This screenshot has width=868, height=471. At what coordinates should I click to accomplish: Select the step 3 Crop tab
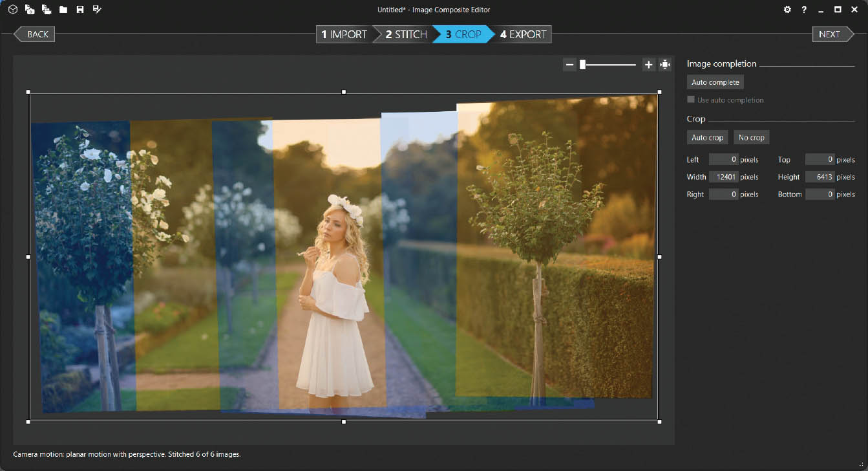click(x=463, y=34)
